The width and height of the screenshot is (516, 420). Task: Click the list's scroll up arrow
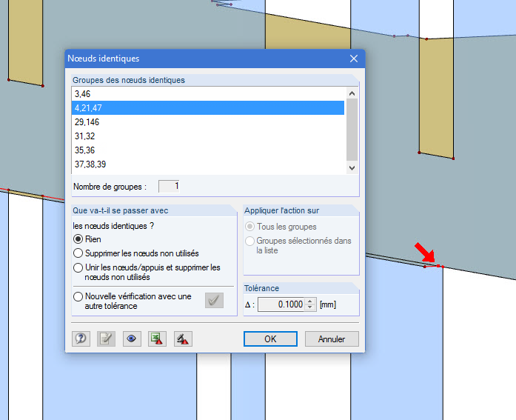tap(352, 93)
